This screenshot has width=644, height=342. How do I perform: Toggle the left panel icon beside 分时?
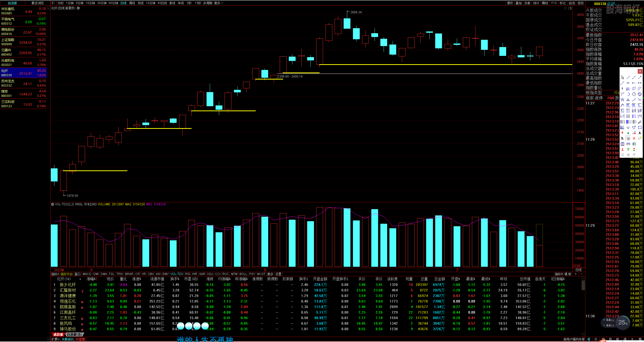(x=53, y=3)
